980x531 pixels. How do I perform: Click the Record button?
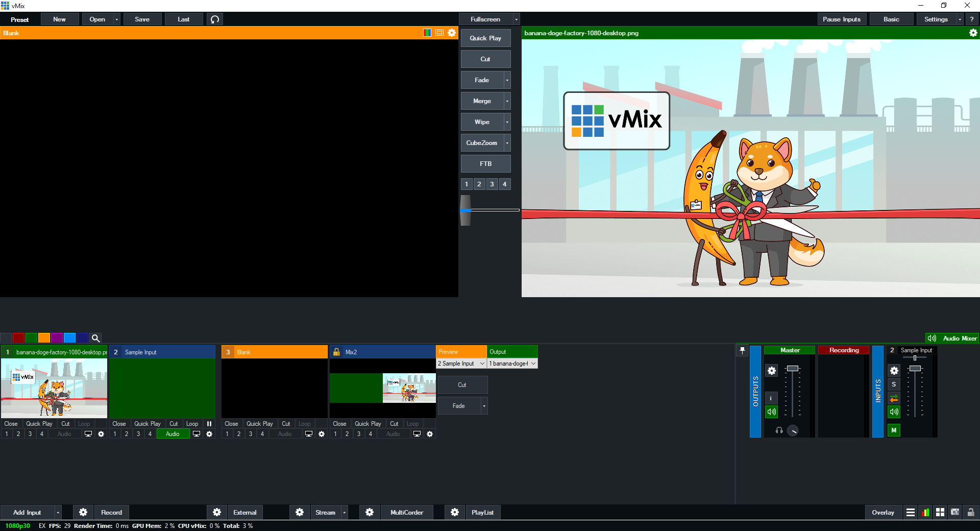pos(111,512)
